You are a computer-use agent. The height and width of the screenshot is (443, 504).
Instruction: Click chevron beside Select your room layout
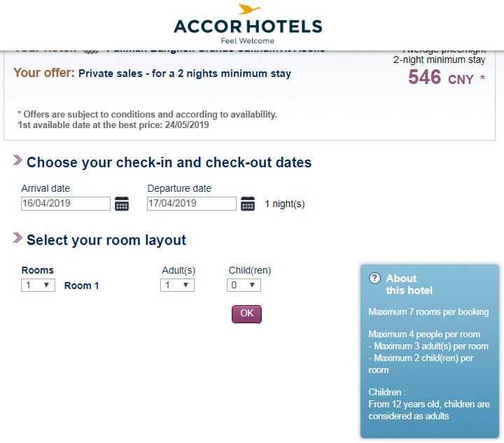coord(17,238)
